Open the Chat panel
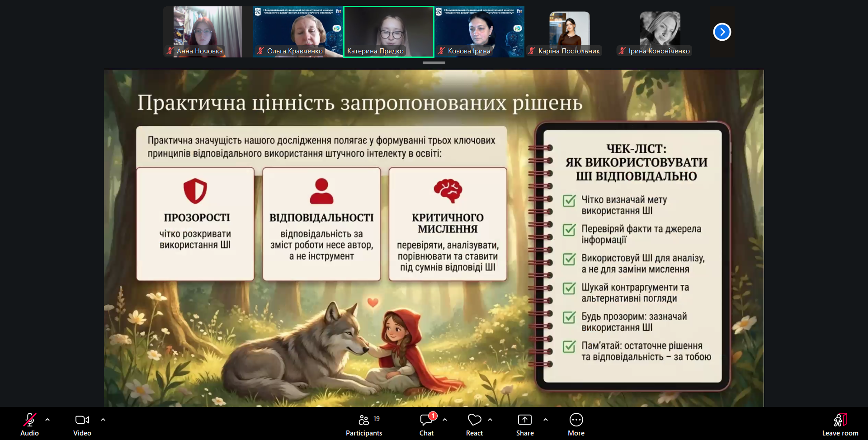The height and width of the screenshot is (440, 868). (x=426, y=424)
